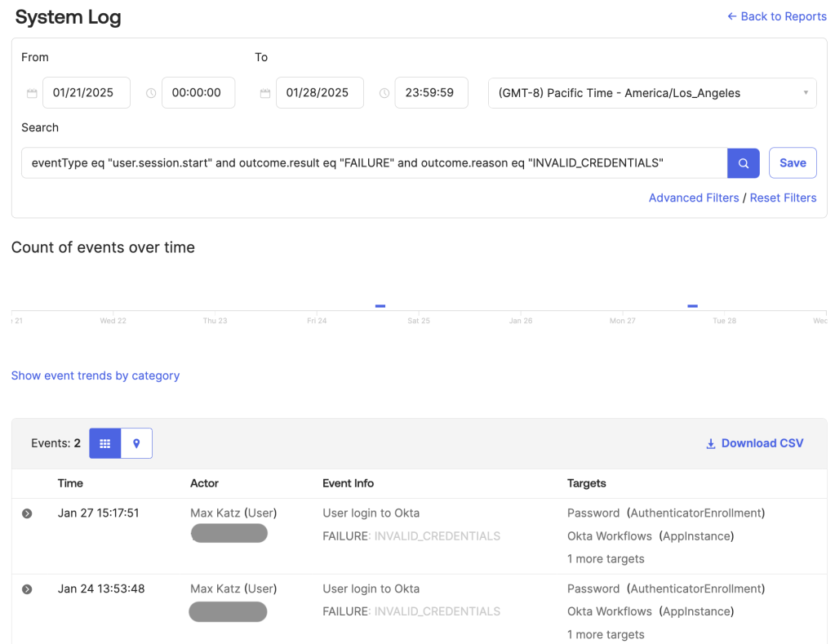The image size is (835, 644).
Task: Expand the Jan 24 13:53:48 event row
Action: pyautogui.click(x=27, y=589)
